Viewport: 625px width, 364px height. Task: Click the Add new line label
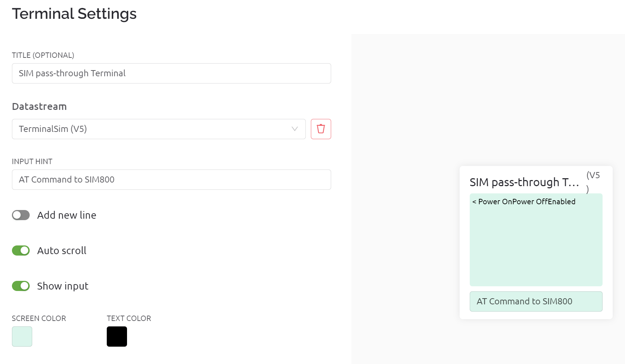point(67,215)
